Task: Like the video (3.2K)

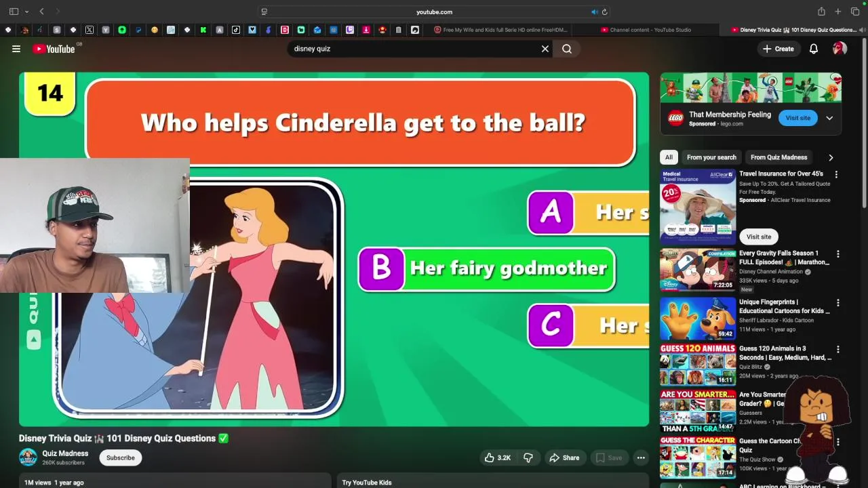Action: [x=497, y=457]
